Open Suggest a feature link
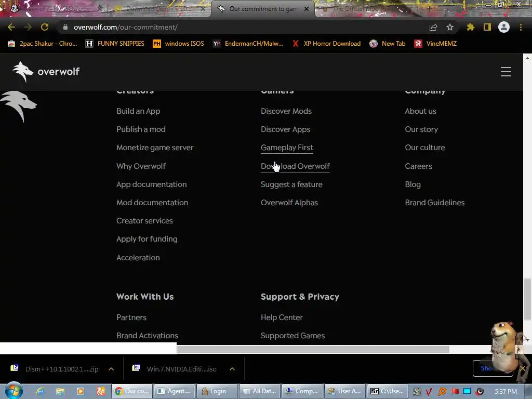This screenshot has height=399, width=532. [291, 184]
